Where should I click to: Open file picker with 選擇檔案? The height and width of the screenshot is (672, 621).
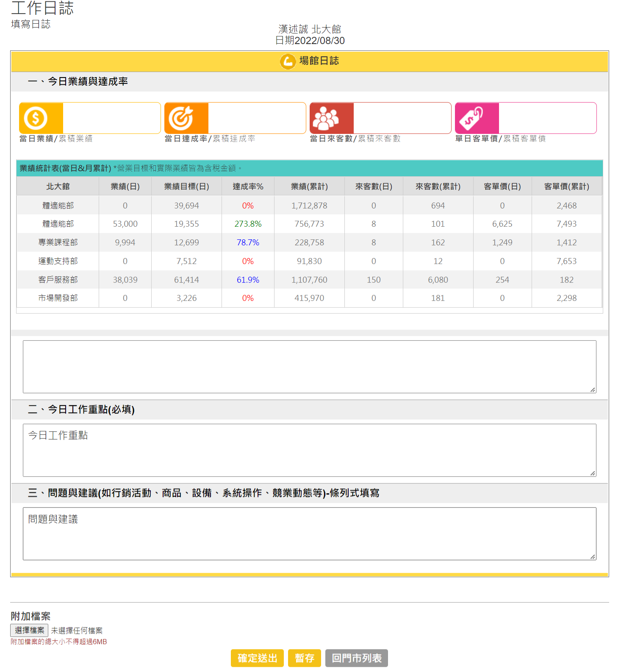coord(29,630)
